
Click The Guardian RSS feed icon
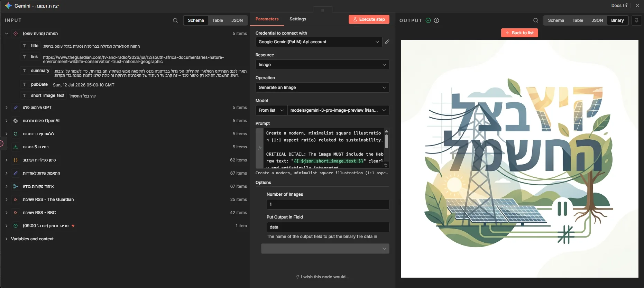coord(16,199)
